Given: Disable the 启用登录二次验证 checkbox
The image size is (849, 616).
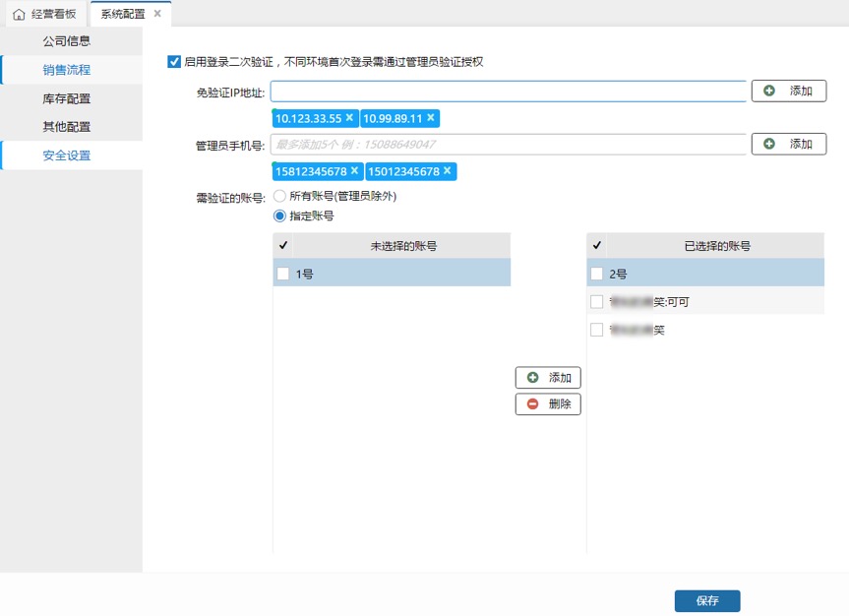Looking at the screenshot, I should coord(174,62).
